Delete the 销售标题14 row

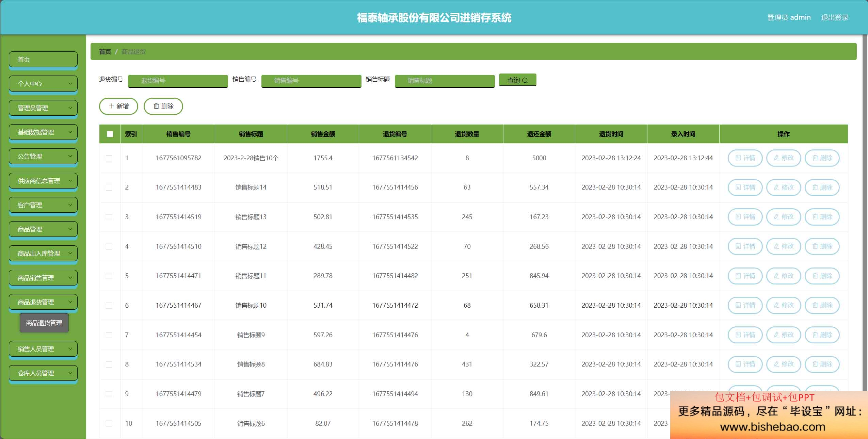pos(822,188)
